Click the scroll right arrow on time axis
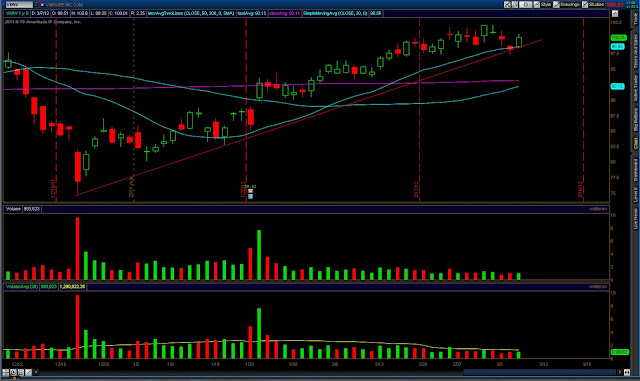This screenshot has width=640, height=381. pyautogui.click(x=620, y=372)
